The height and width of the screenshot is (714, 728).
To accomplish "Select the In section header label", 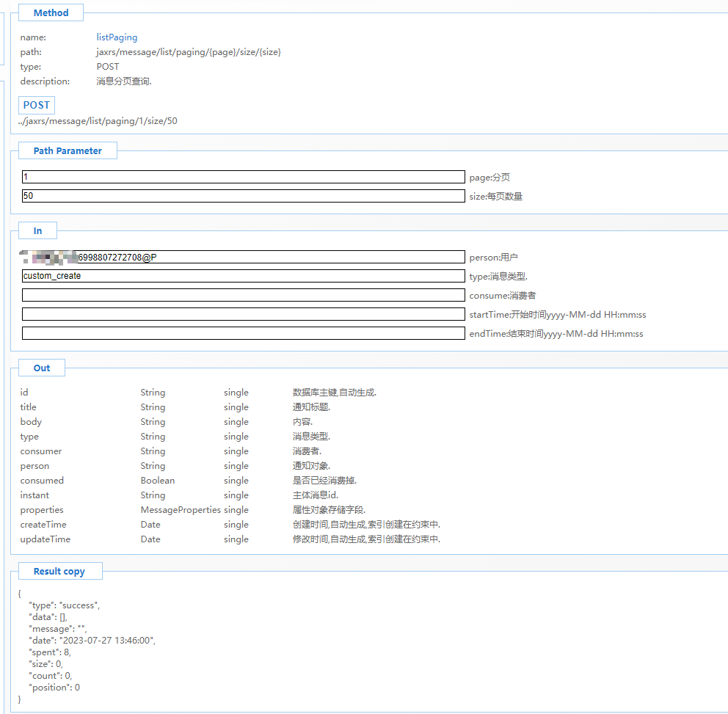I will click(37, 230).
